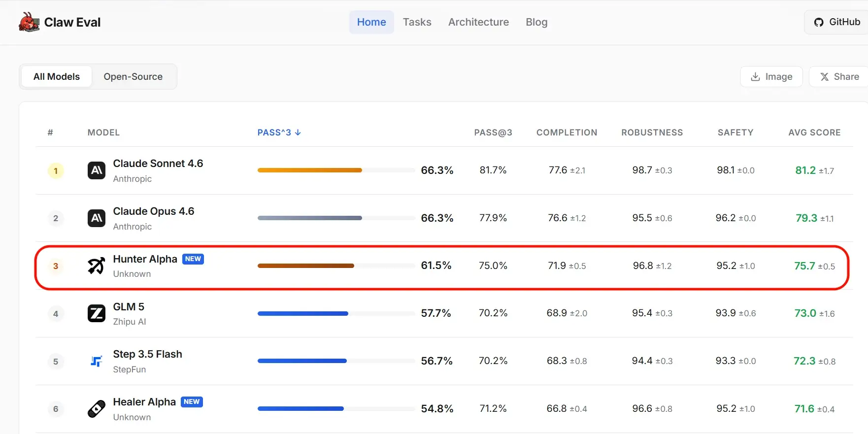Viewport: 868px width, 434px height.
Task: Switch to the All Models filter
Action: click(x=57, y=77)
